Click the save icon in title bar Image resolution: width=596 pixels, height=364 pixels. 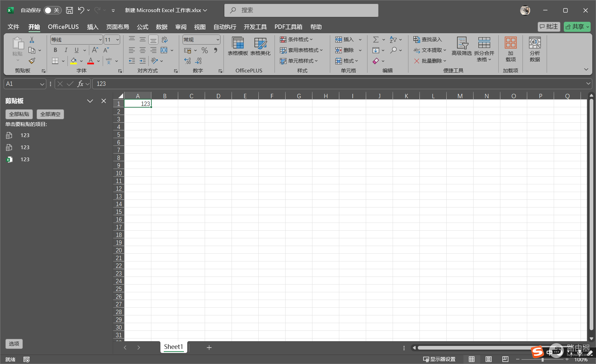69,10
